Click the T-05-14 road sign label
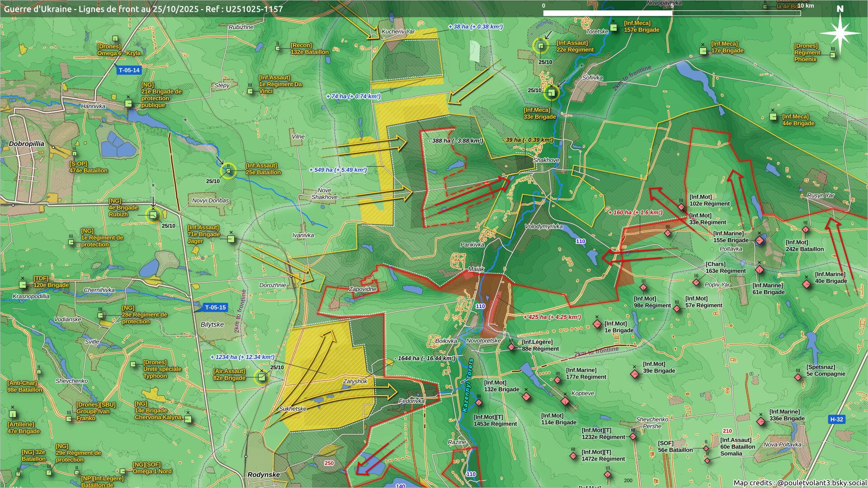Image resolution: width=868 pixels, height=488 pixels. pos(129,70)
